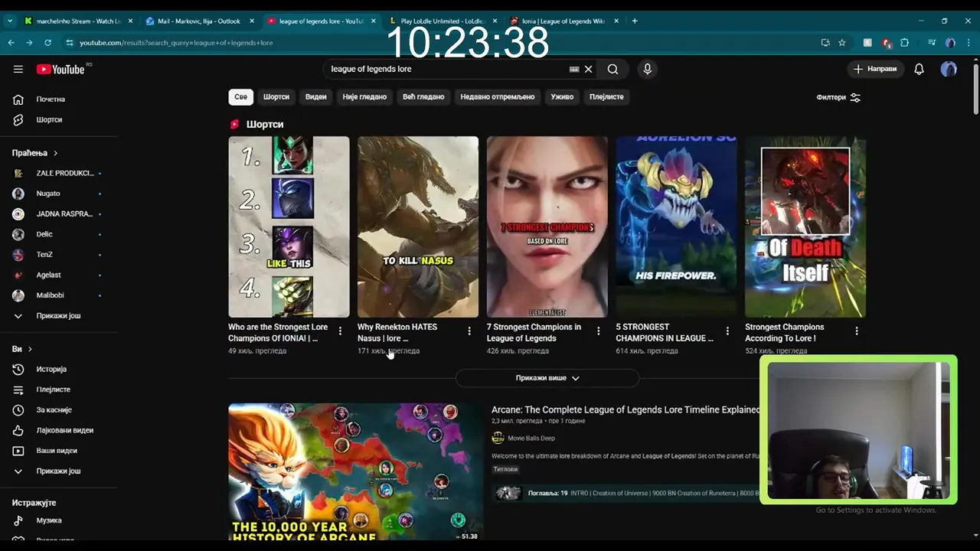Select the Недавно отпремљено chip
The height and width of the screenshot is (551, 980).
(x=498, y=96)
